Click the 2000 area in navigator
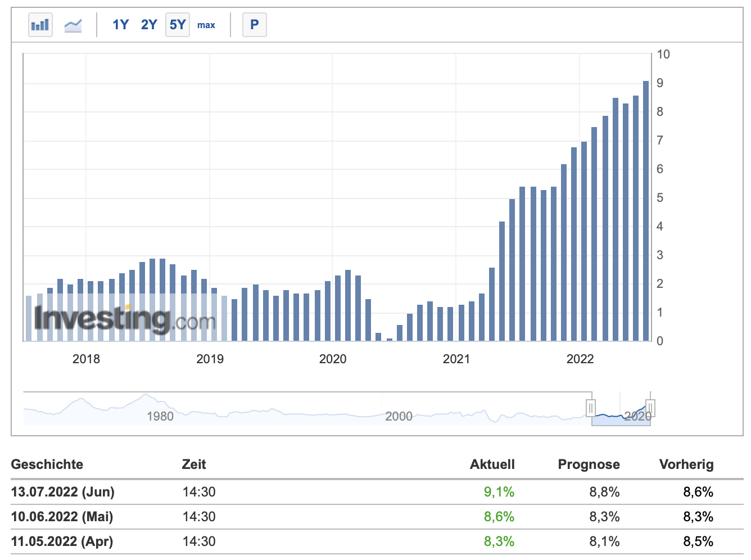This screenshot has width=751, height=560. click(399, 416)
